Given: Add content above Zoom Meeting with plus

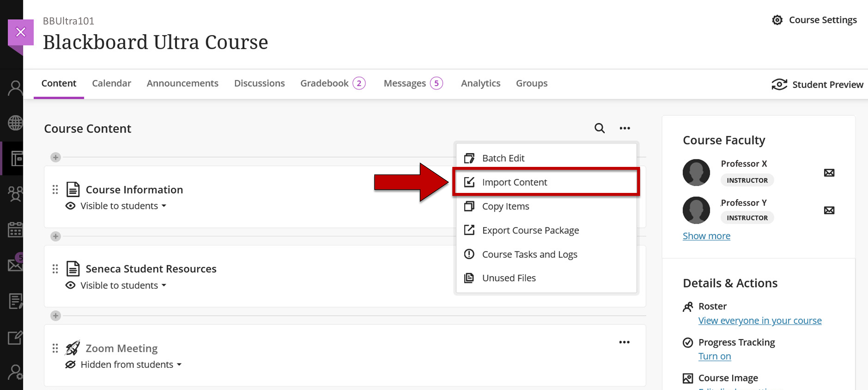Looking at the screenshot, I should pos(56,316).
